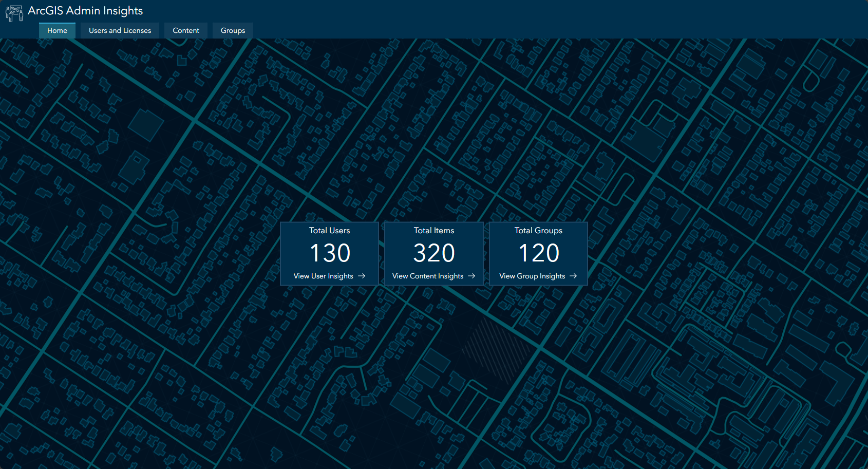This screenshot has width=868, height=469.
Task: Click the Total Users heading
Action: click(x=329, y=231)
